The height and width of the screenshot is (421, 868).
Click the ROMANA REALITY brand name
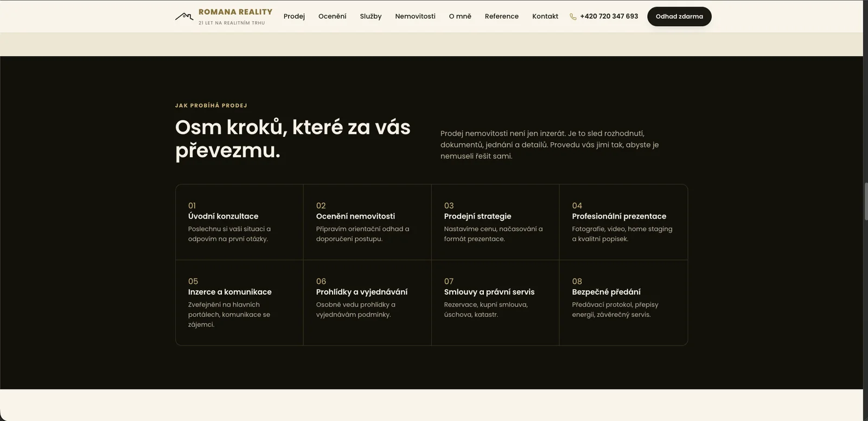235,12
